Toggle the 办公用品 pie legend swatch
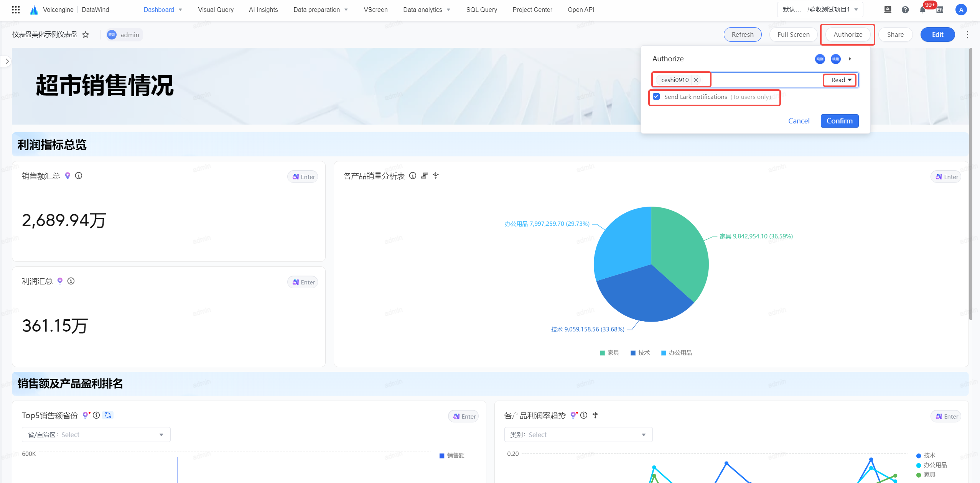980x483 pixels. pyautogui.click(x=664, y=353)
